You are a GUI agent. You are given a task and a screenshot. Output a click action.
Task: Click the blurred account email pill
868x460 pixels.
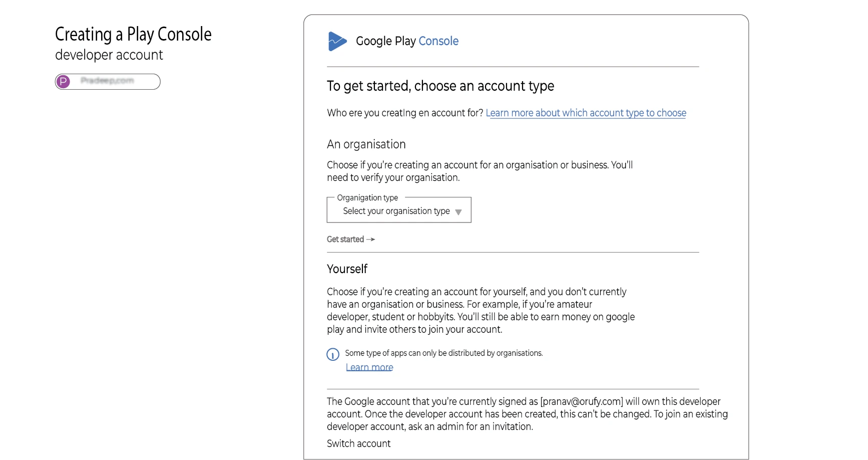tap(108, 81)
